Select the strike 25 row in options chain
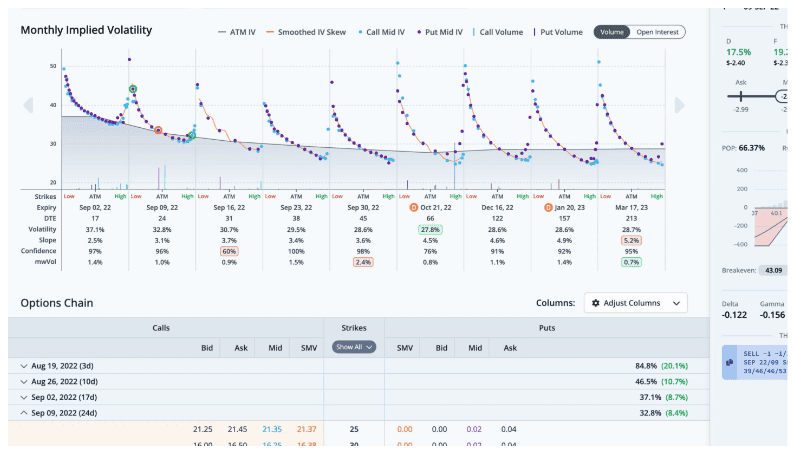The width and height of the screenshot is (794, 462). (354, 429)
